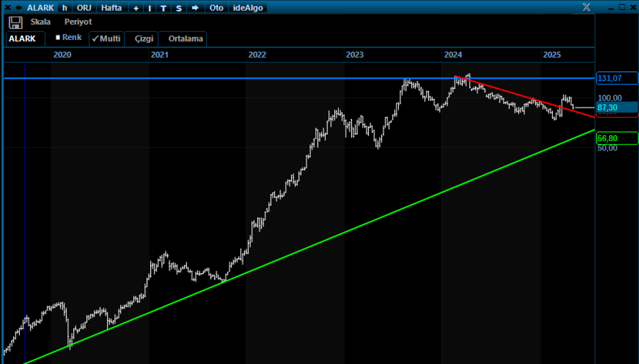Image resolution: width=639 pixels, height=364 pixels.
Task: Open the Periyot menu
Action: click(x=78, y=22)
